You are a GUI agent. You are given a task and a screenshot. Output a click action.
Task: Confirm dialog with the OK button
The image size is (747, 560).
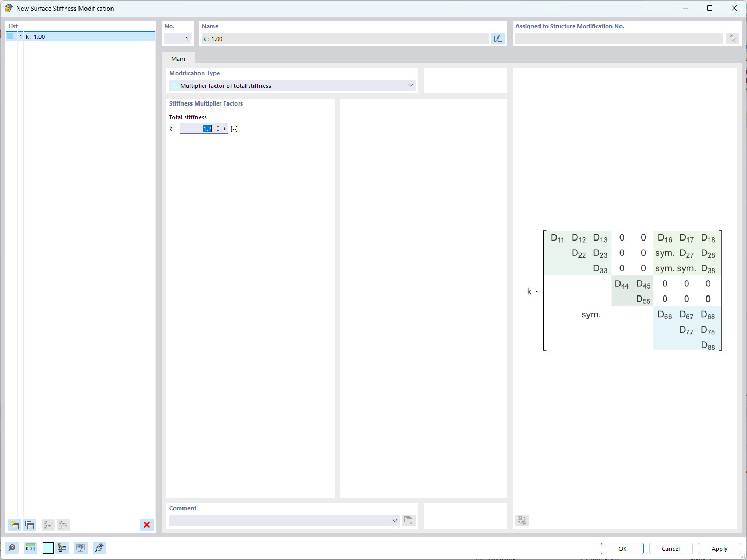click(x=622, y=548)
